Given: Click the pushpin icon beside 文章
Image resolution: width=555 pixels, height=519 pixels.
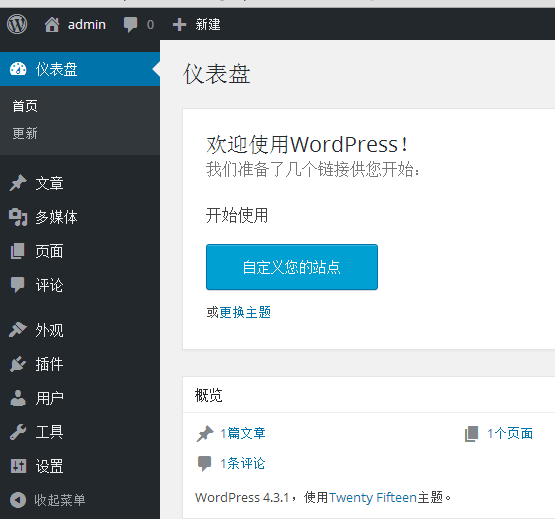Looking at the screenshot, I should point(18,183).
